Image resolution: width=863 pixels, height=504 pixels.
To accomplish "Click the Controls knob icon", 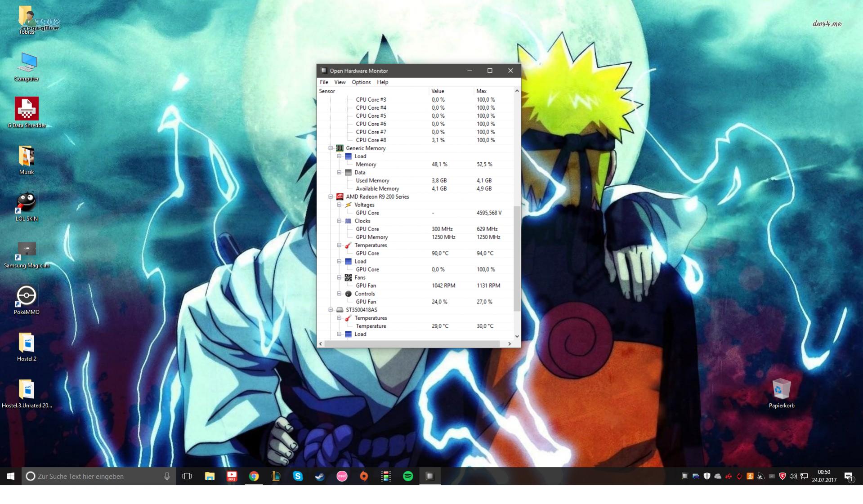I will pos(348,294).
